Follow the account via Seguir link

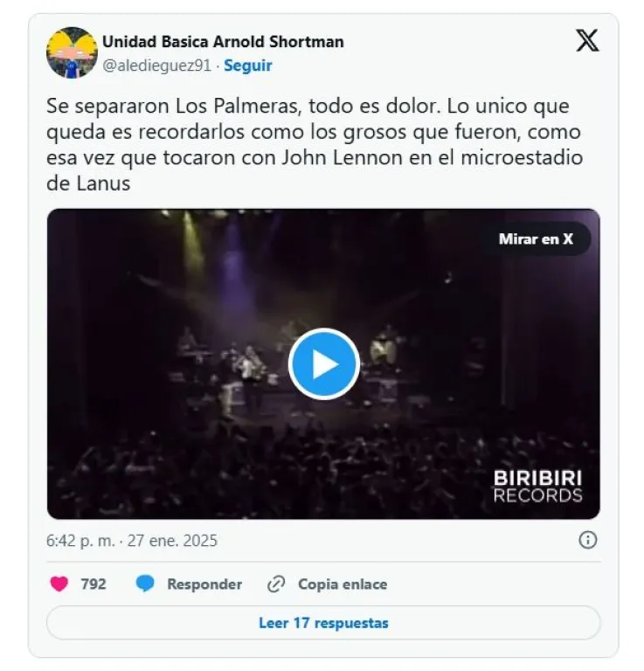(248, 66)
